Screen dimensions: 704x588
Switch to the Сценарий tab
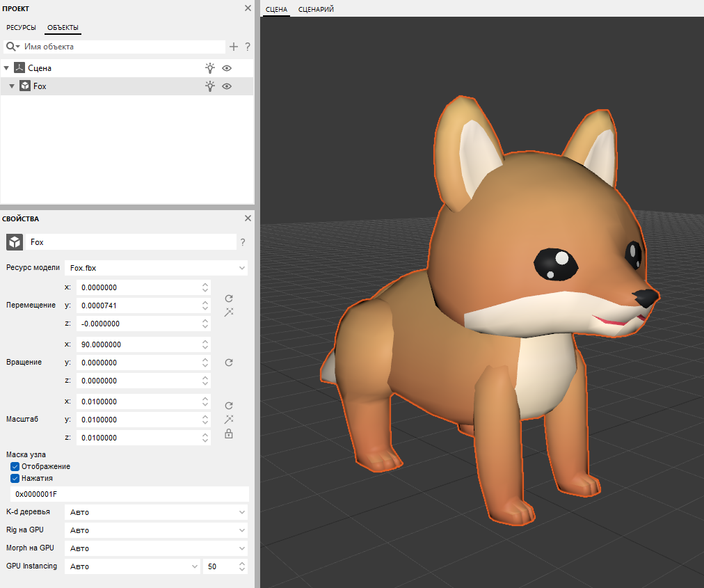[x=316, y=10]
